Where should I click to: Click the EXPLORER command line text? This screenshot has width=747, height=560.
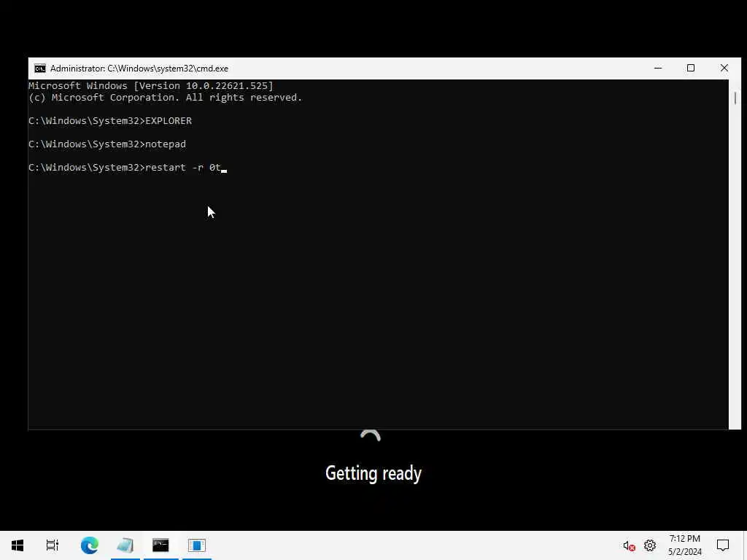click(x=110, y=121)
